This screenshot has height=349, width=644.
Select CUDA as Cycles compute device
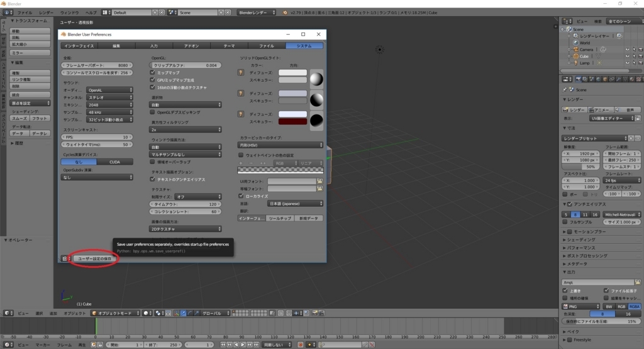pyautogui.click(x=115, y=162)
